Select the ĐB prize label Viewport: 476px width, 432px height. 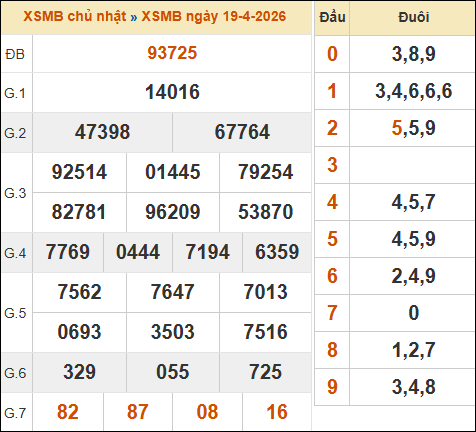point(15,54)
